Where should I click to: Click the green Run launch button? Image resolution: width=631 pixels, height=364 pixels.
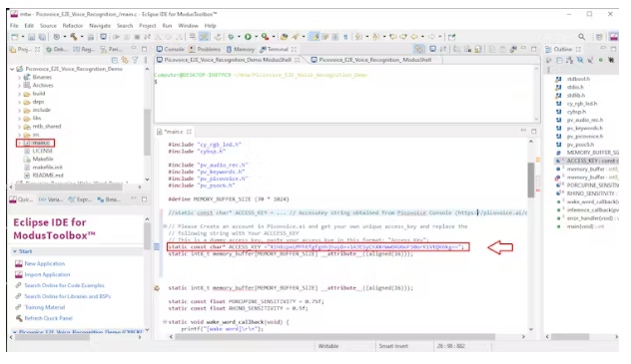(248, 37)
